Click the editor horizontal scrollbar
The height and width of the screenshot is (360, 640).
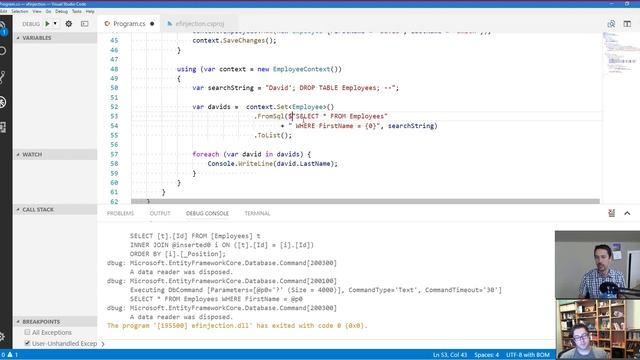[365, 201]
